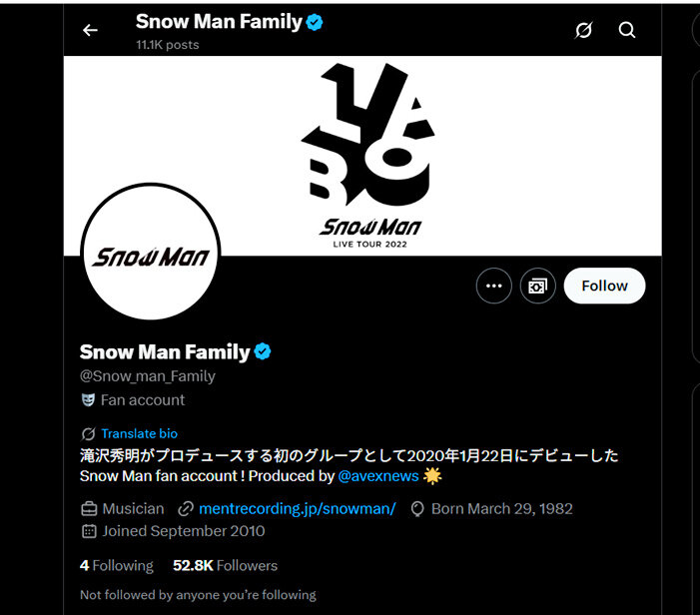Click the Fan account label
The width and height of the screenshot is (700, 615).
[143, 400]
